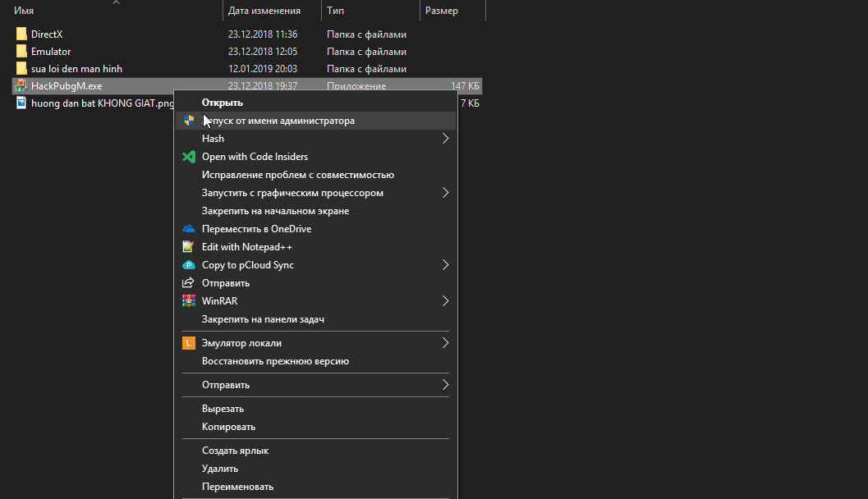Click the date 12.01.2019 20:03
The height and width of the screenshot is (499, 868).
[263, 69]
